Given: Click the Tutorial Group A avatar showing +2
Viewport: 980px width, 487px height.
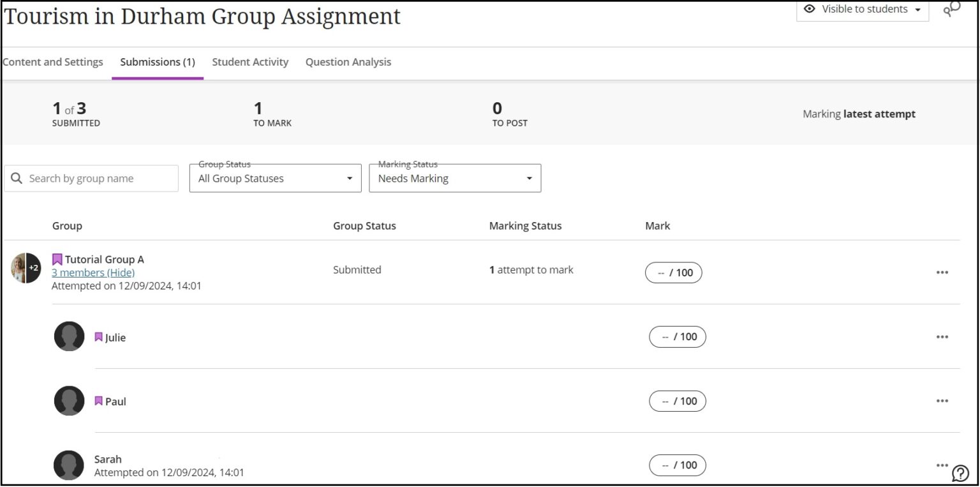Looking at the screenshot, I should click(x=24, y=267).
